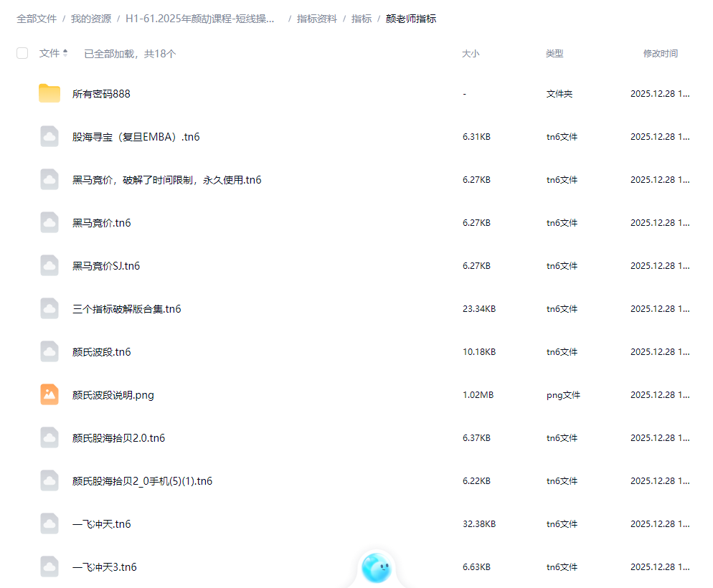The image size is (713, 588).
Task: Open the 所有密码888 folder icon
Action: (x=49, y=93)
